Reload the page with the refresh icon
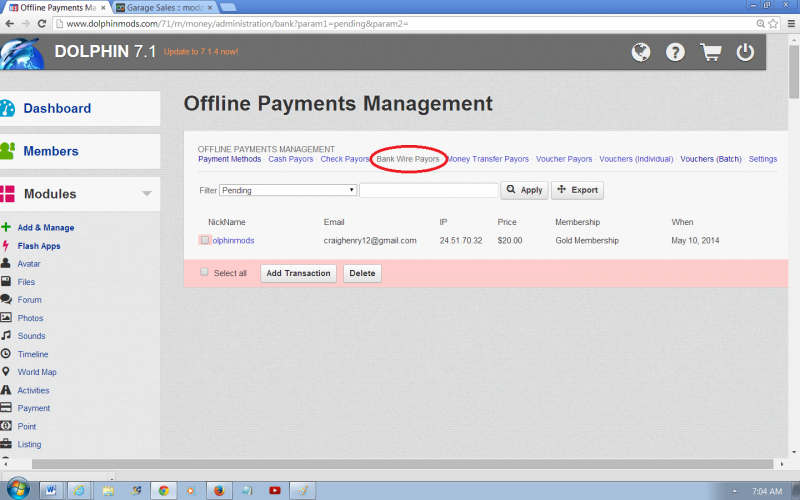The height and width of the screenshot is (500, 800). click(x=42, y=23)
